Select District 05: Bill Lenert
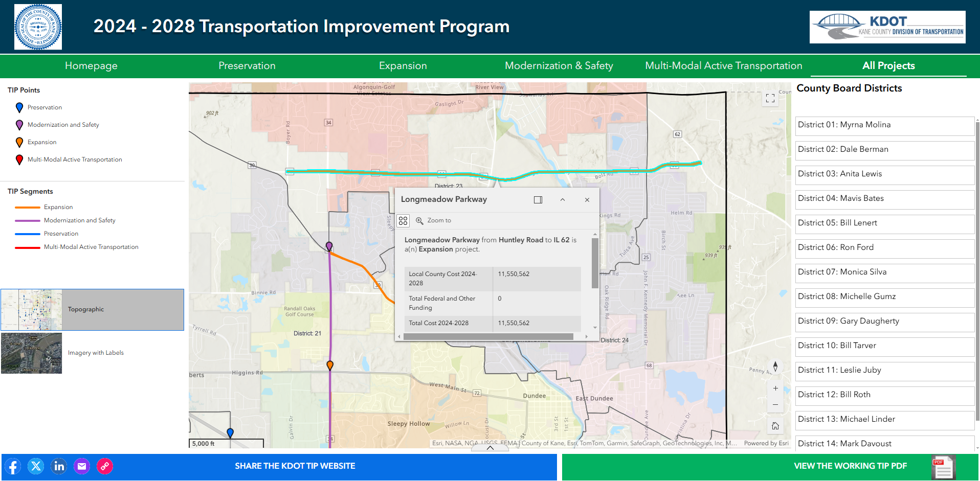Viewport: 980px width, 481px height. point(884,224)
